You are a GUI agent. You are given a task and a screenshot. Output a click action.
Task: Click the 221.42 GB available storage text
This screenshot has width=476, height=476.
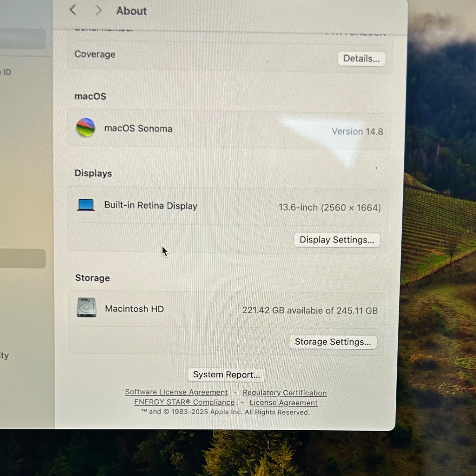(310, 310)
